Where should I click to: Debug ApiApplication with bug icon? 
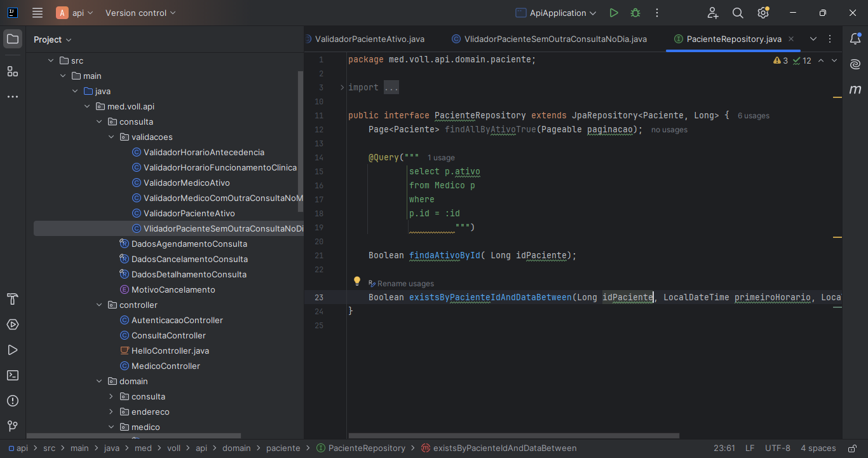click(635, 13)
